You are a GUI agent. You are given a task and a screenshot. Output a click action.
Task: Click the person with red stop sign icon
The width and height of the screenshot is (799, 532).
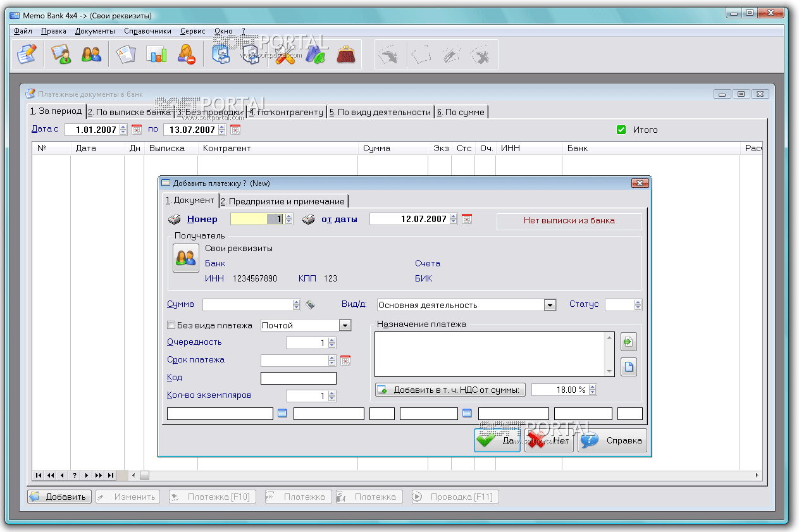click(x=187, y=54)
